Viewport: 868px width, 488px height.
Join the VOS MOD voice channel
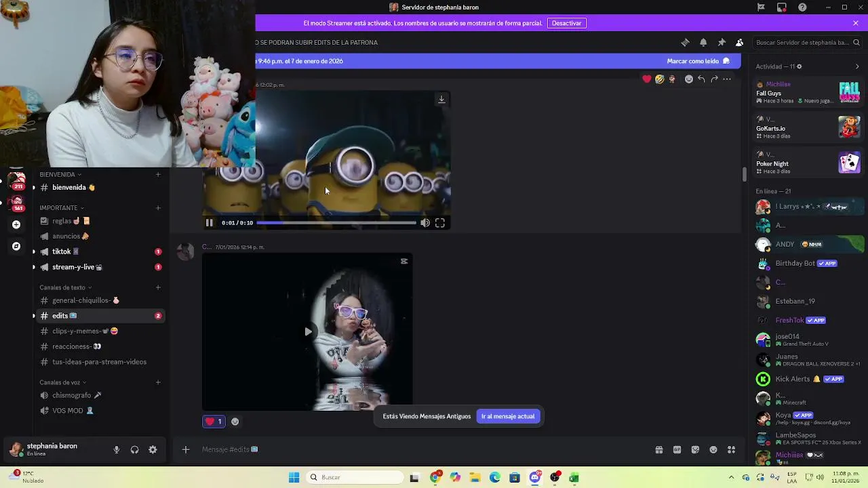click(x=100, y=411)
